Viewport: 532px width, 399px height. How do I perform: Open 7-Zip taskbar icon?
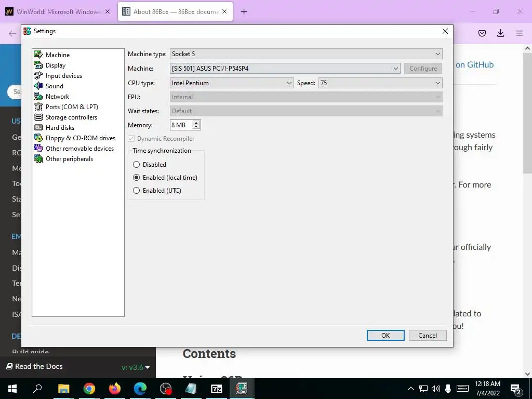click(x=216, y=389)
